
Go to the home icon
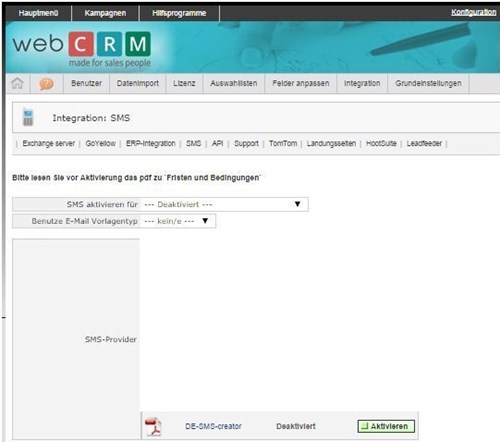coord(17,83)
